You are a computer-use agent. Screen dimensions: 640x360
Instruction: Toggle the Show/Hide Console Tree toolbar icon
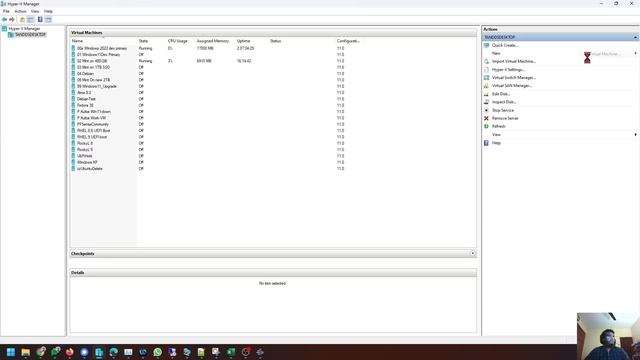[31, 20]
